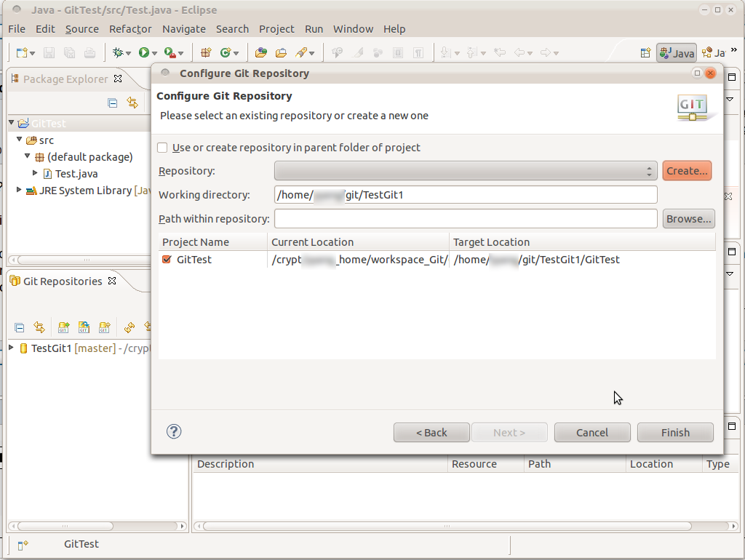Screen dimensions: 745x560
Task: Uncheck the GitTest project checkbox
Action: click(x=167, y=260)
